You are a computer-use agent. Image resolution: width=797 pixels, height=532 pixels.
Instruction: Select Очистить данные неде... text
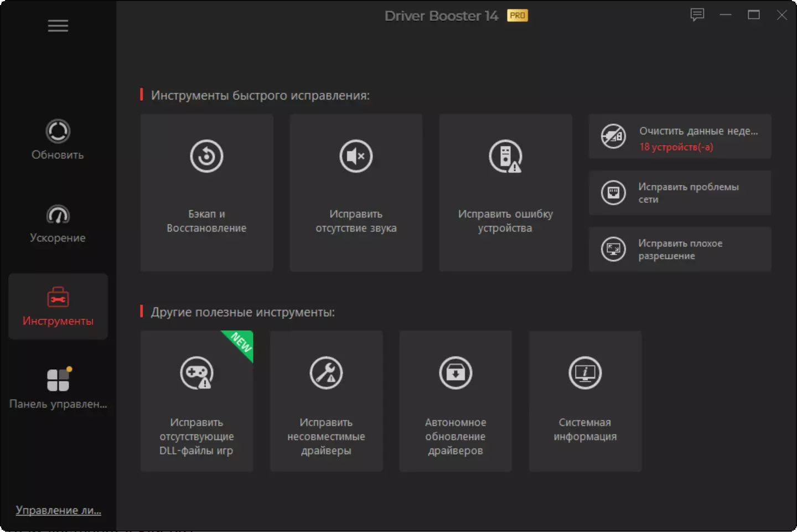pyautogui.click(x=699, y=131)
